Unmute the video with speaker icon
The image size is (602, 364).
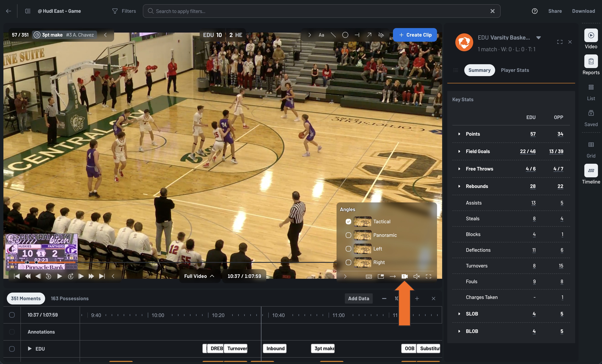pos(417,276)
